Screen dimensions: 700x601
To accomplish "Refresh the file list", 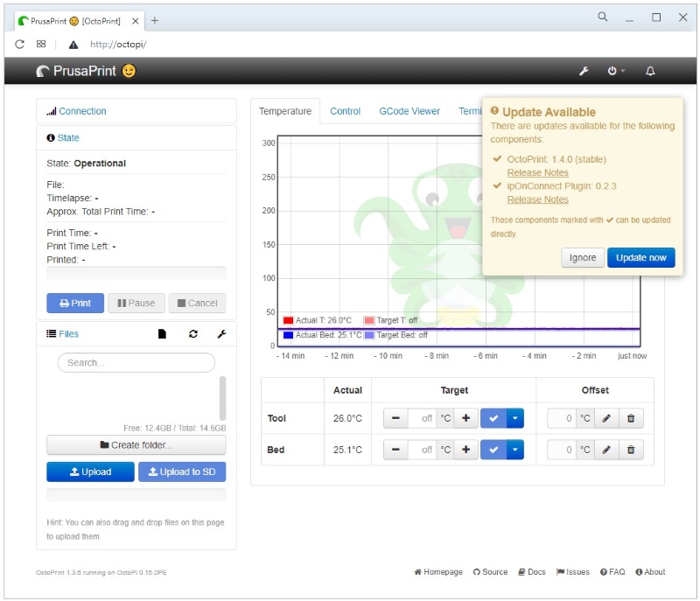I will click(192, 334).
